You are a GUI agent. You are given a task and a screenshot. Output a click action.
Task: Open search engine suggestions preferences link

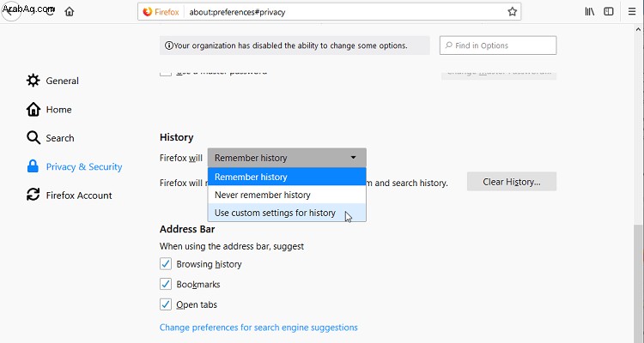click(x=258, y=328)
